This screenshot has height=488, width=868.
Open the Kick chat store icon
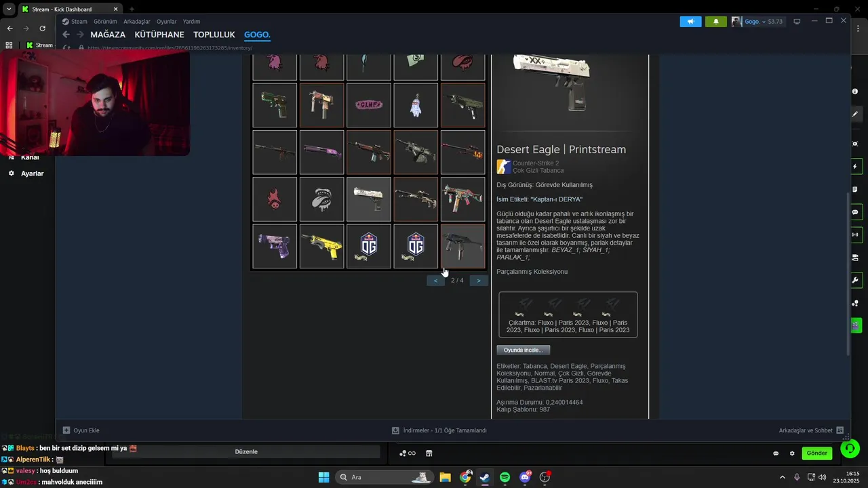click(x=429, y=453)
